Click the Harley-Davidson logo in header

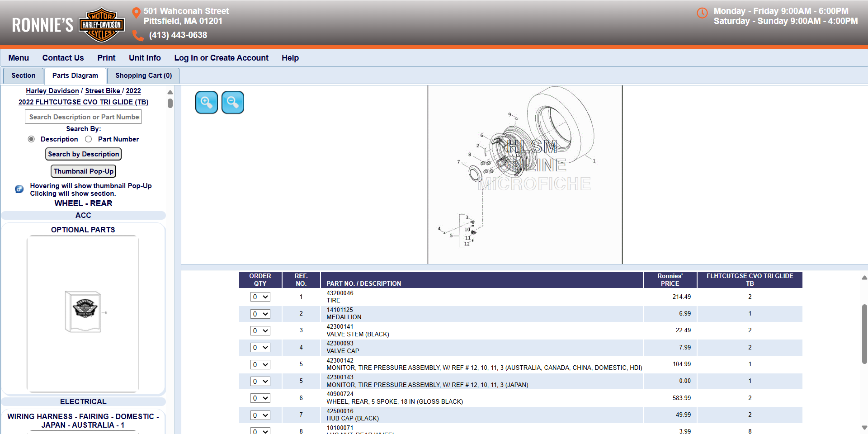coord(102,25)
